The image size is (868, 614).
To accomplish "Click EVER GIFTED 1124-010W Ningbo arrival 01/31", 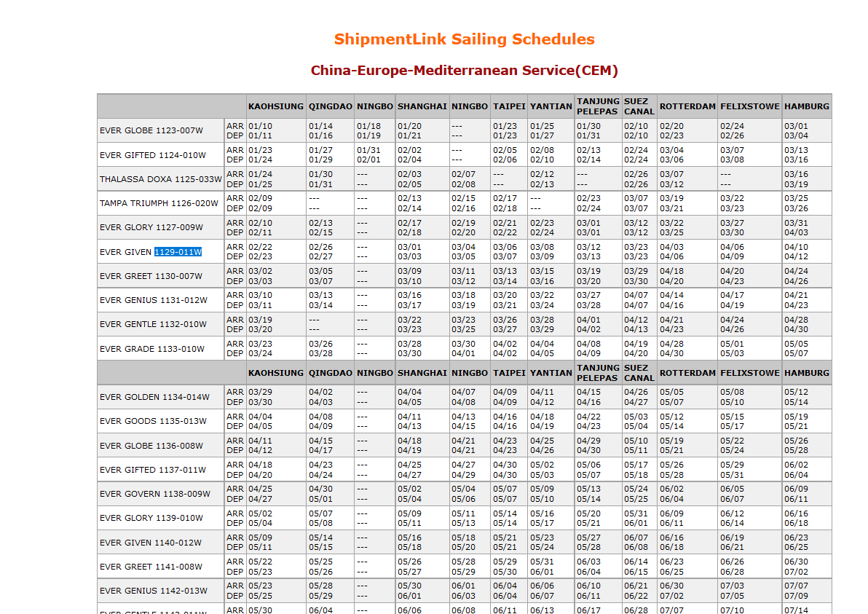I will (x=368, y=150).
